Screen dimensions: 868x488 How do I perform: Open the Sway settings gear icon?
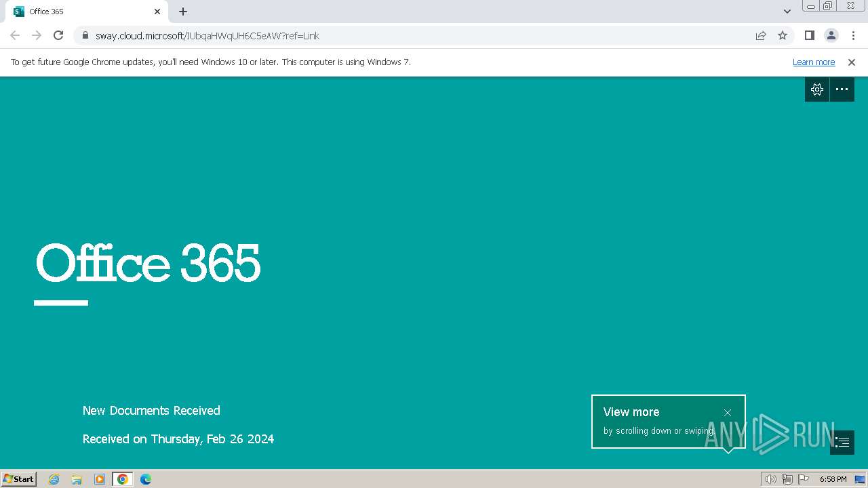[x=817, y=89]
